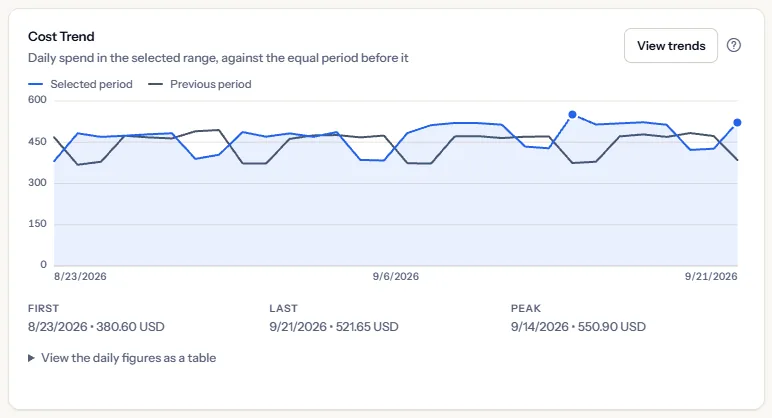Viewport: 772px width, 418px height.
Task: Click the FIRST stat label
Action: [x=43, y=308]
